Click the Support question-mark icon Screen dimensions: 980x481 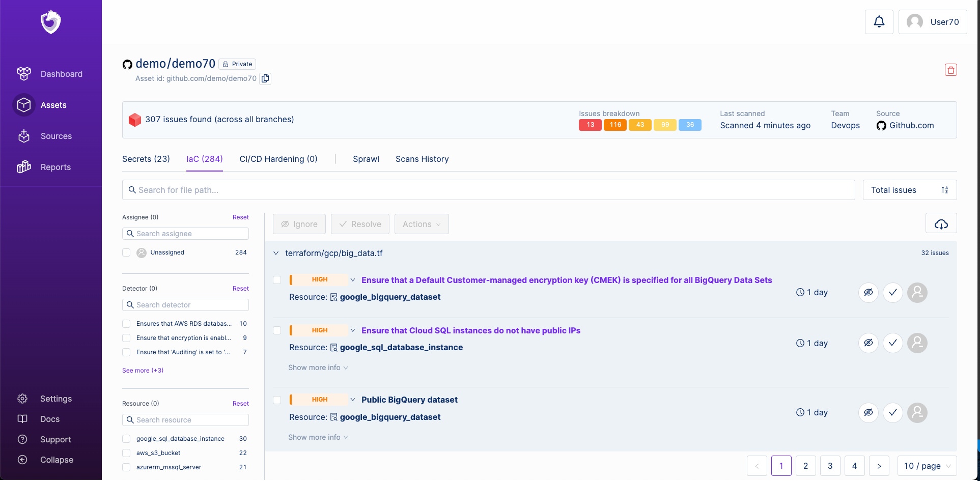point(22,439)
